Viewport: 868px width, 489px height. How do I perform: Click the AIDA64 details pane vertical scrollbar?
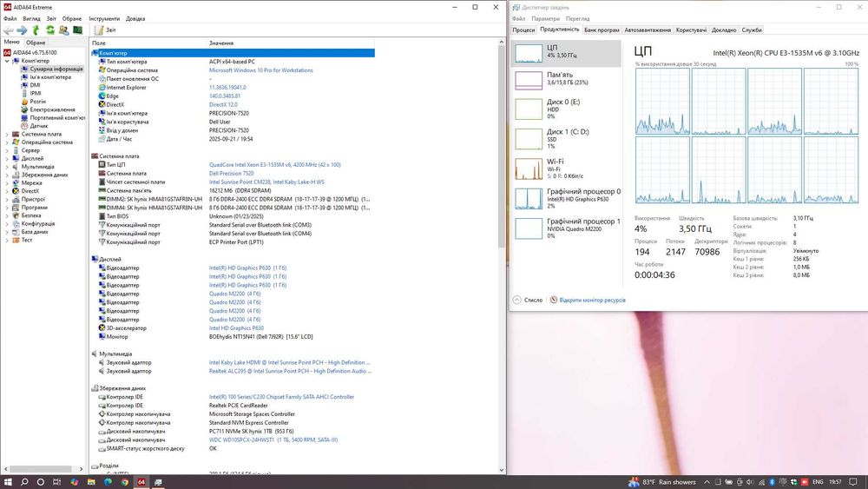point(502,148)
